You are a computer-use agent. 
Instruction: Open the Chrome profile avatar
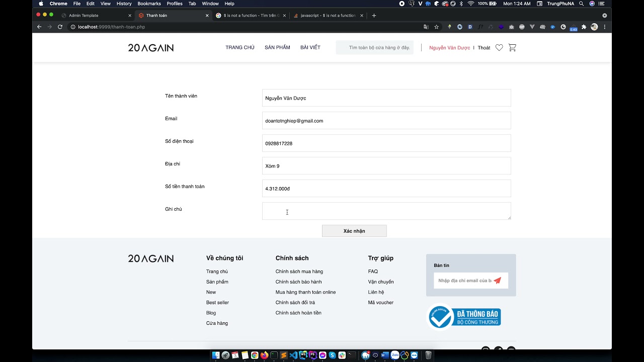594,27
